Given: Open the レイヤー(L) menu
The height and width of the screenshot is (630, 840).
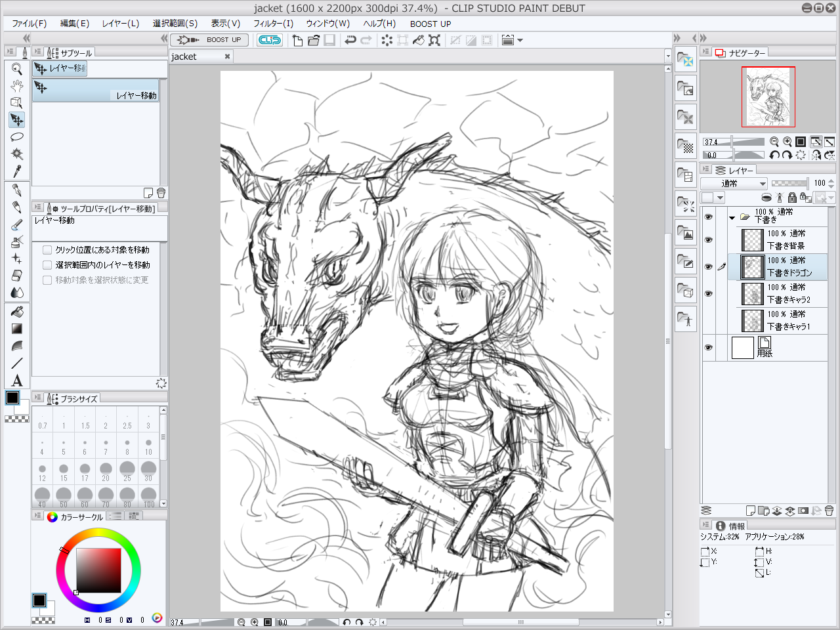Looking at the screenshot, I should tap(121, 24).
